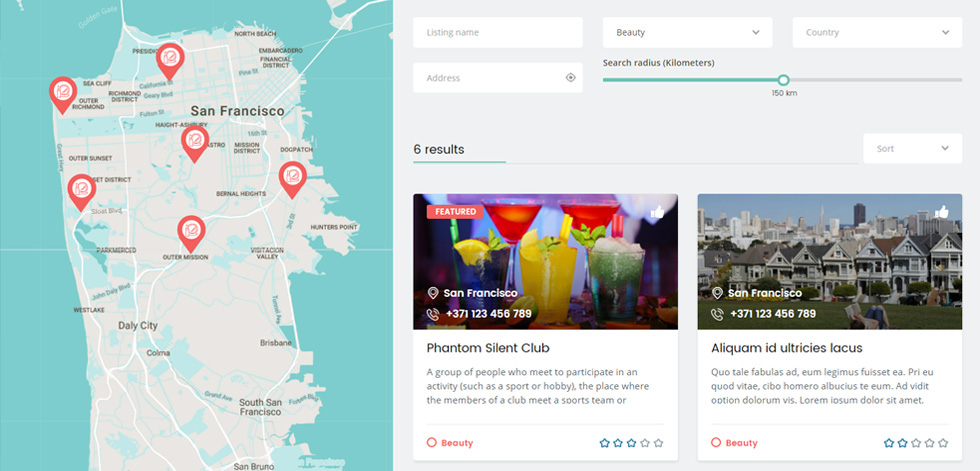
Task: Click South San Francisco label on the map
Action: 261,407
